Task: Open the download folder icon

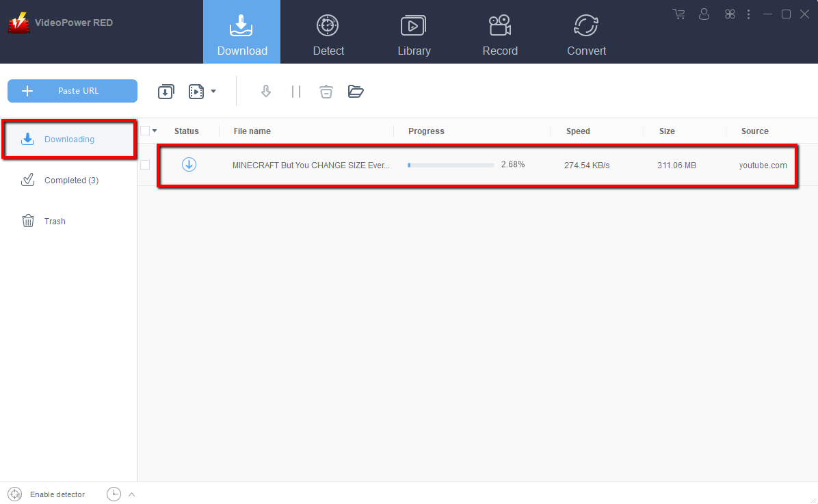Action: pos(356,92)
